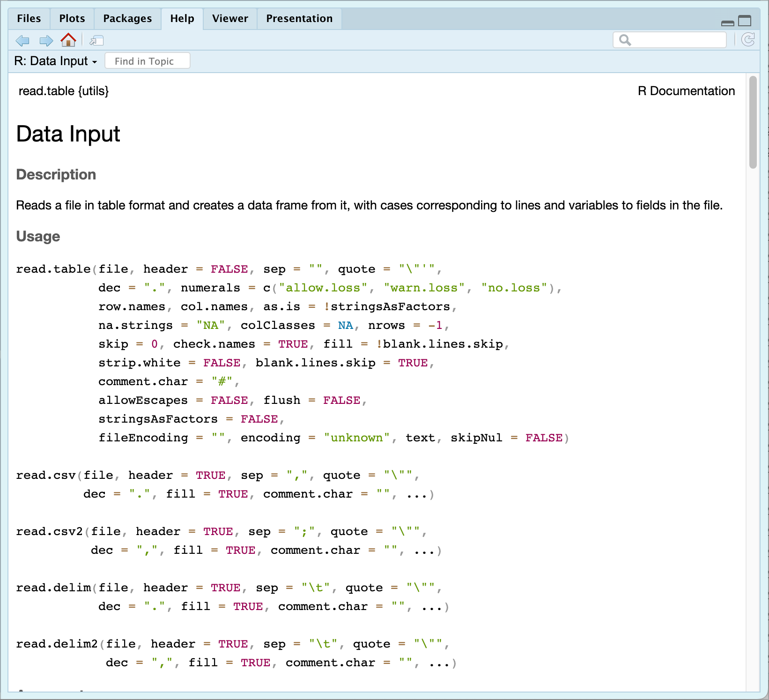769x700 pixels.
Task: Switch to the Packages tab
Action: [x=127, y=19]
